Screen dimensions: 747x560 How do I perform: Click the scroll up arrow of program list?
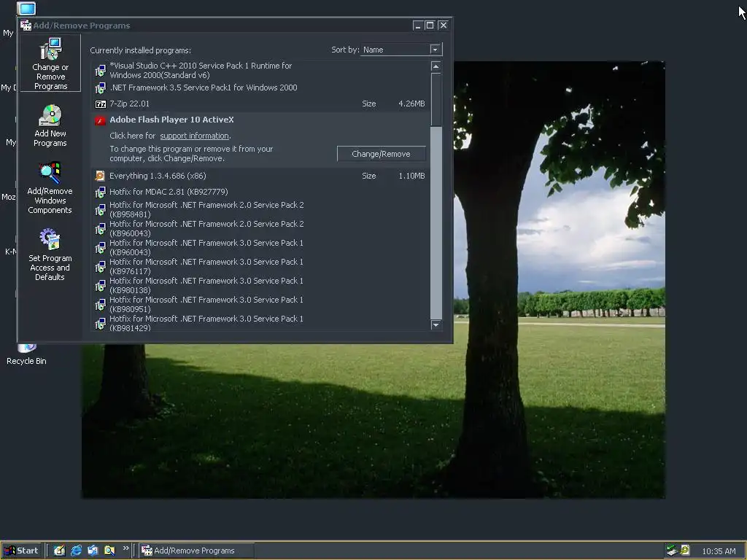436,66
